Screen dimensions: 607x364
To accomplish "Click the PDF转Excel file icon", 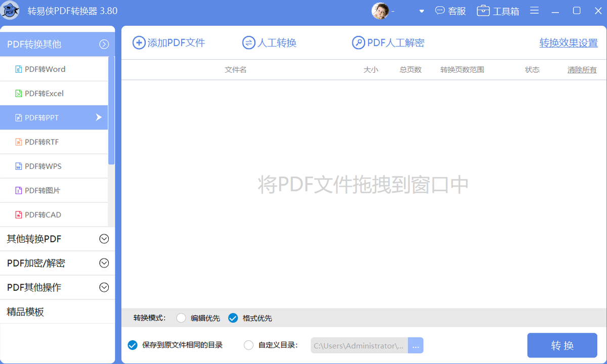I will coord(19,94).
